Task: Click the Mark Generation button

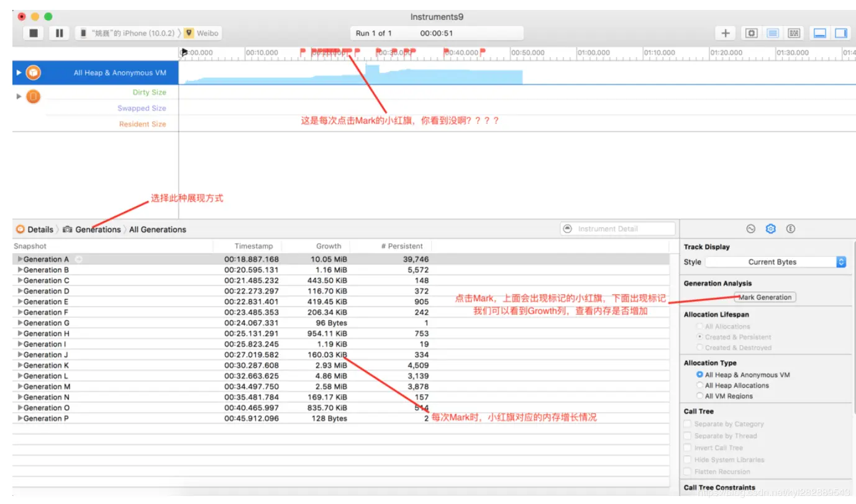Action: 765,297
